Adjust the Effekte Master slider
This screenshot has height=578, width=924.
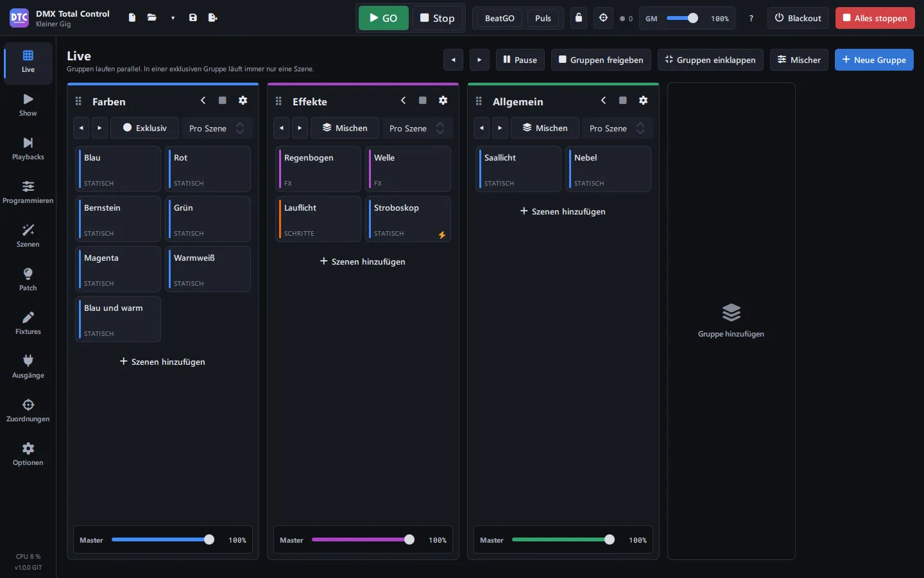click(363, 540)
